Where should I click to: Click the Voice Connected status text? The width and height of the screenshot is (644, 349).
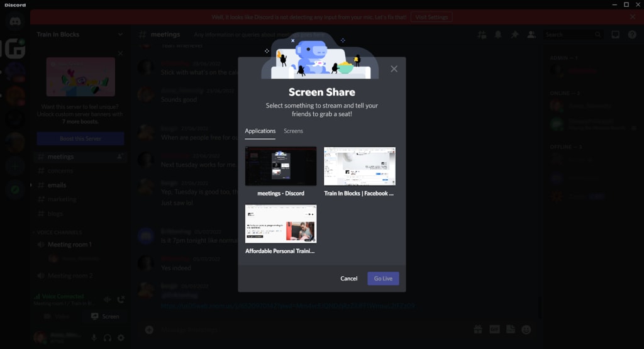pyautogui.click(x=63, y=296)
